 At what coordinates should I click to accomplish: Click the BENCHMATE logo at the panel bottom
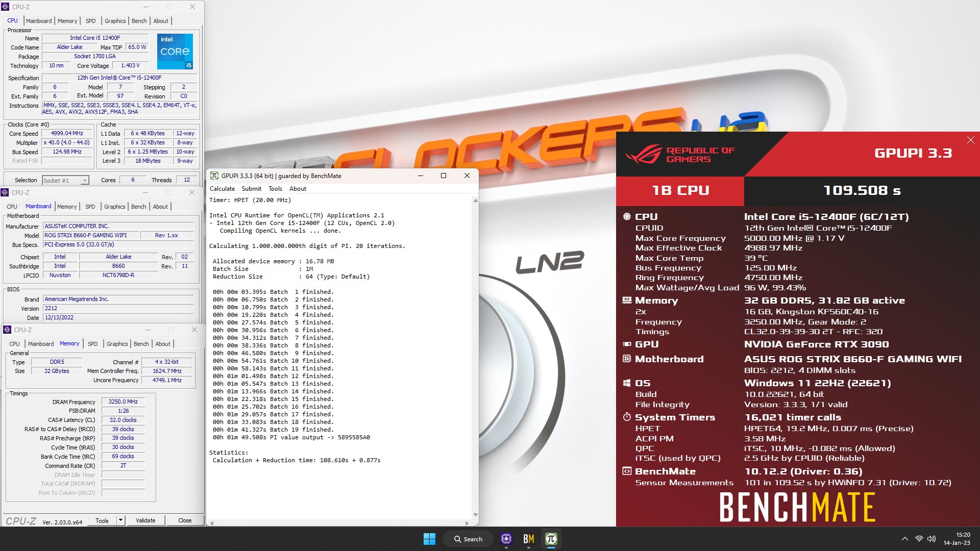click(797, 507)
